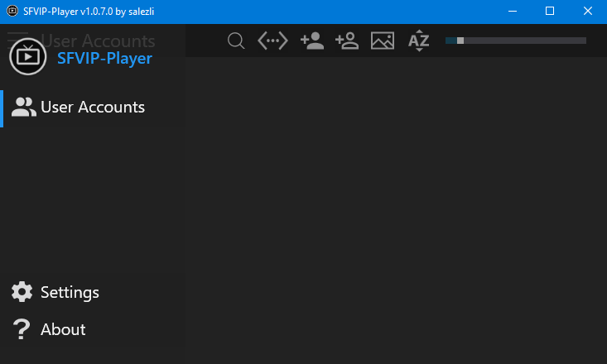607x364 pixels.
Task: Click the Settings gear icon
Action: (x=22, y=292)
